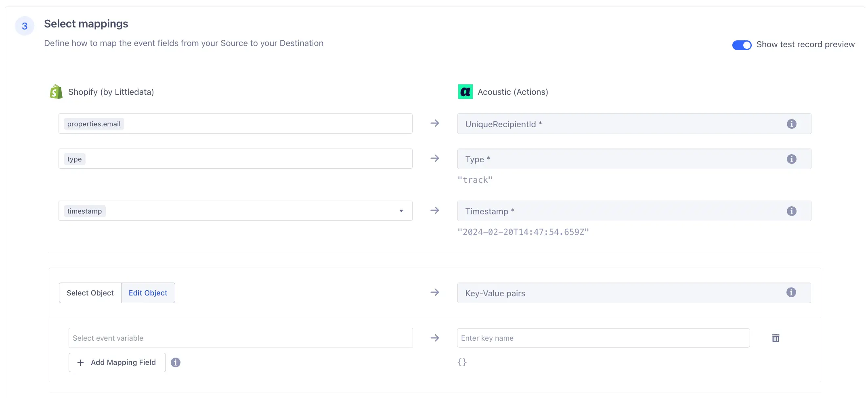Screen dimensions: 868x398
Task: Click the {} empty object preview
Action: coord(462,362)
